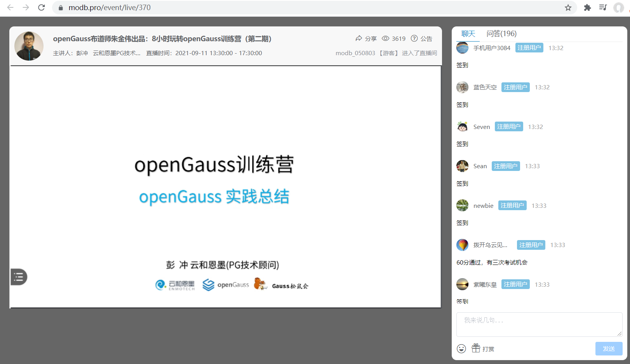Open the media control playlist icon
Screen dimensions: 630x364
click(603, 7)
